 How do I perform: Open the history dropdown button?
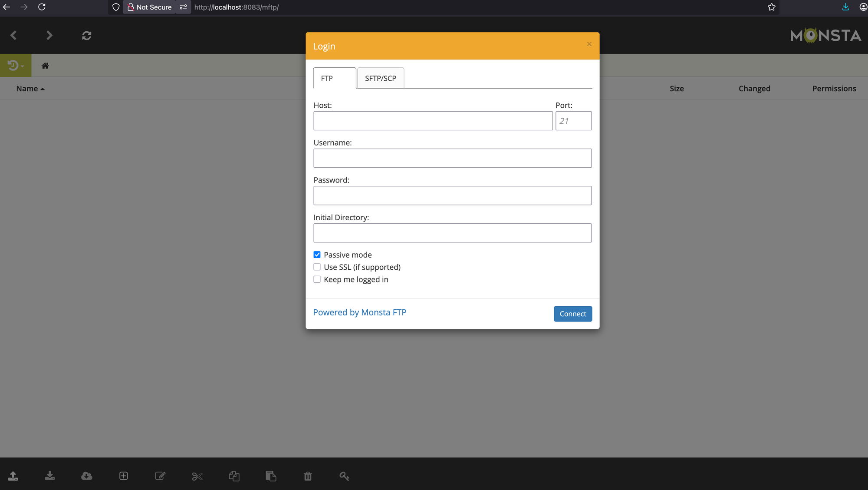[16, 66]
